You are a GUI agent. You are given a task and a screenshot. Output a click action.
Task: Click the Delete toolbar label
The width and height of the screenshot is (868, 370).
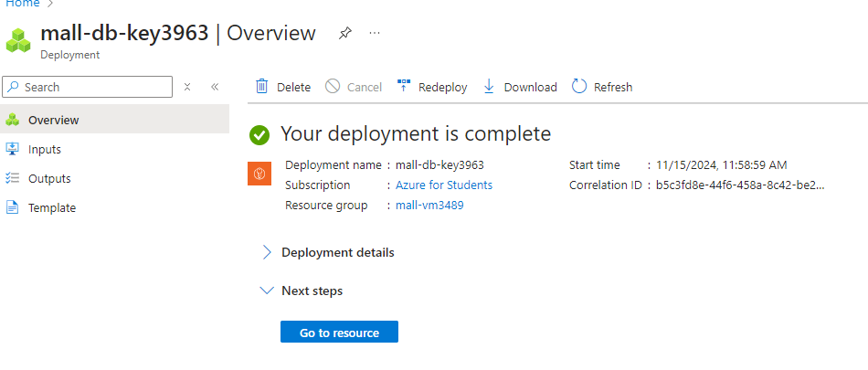tap(294, 87)
